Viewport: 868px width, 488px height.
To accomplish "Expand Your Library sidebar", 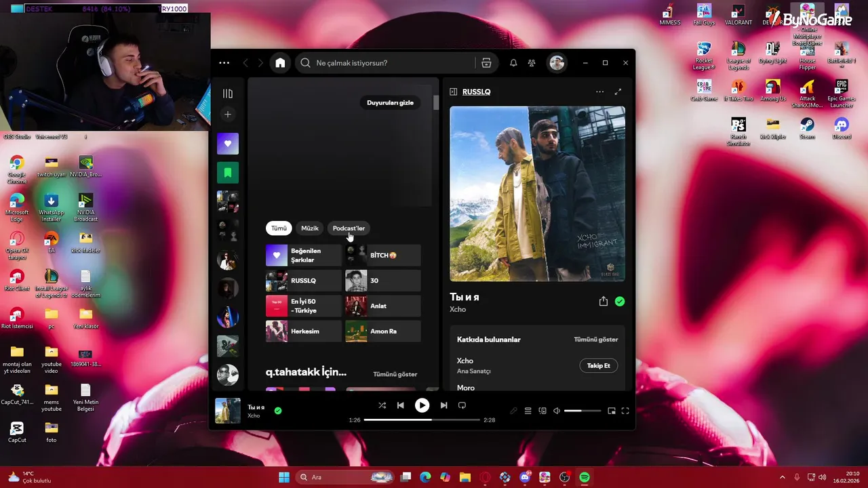I will (228, 94).
